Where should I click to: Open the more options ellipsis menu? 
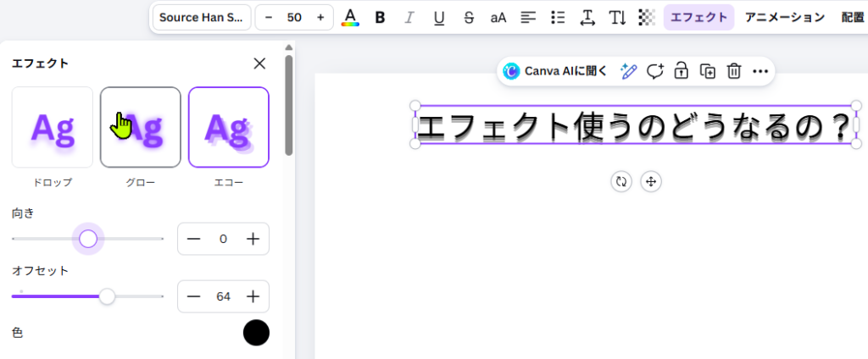[x=760, y=71]
